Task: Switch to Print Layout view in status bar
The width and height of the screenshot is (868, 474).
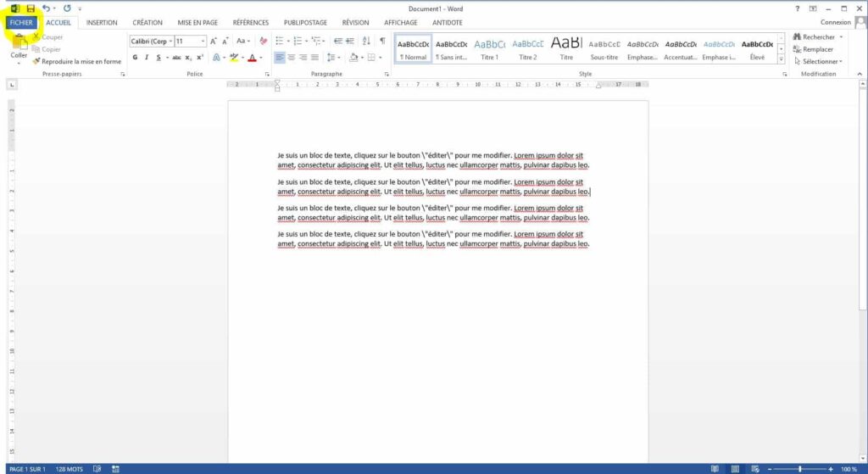Action: pyautogui.click(x=735, y=469)
